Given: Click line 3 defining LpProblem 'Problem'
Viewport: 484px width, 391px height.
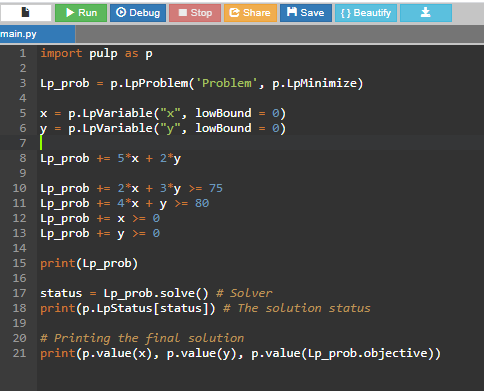Looking at the screenshot, I should [x=201, y=83].
